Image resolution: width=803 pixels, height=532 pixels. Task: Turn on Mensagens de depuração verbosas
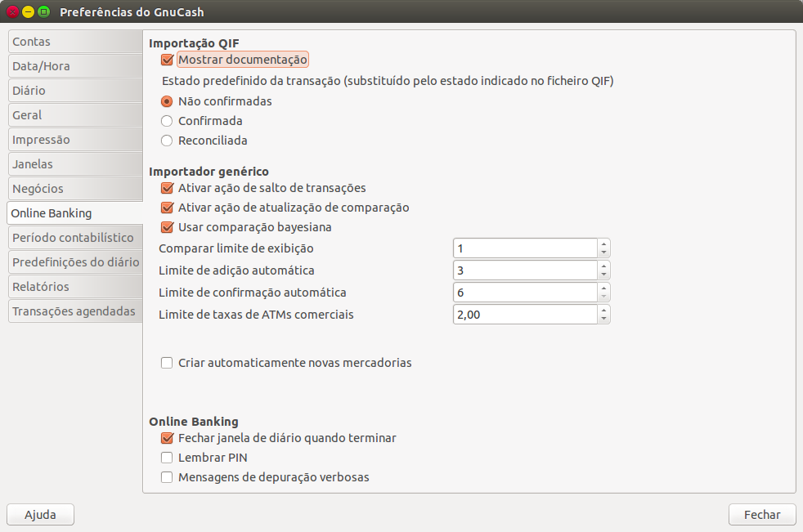168,477
